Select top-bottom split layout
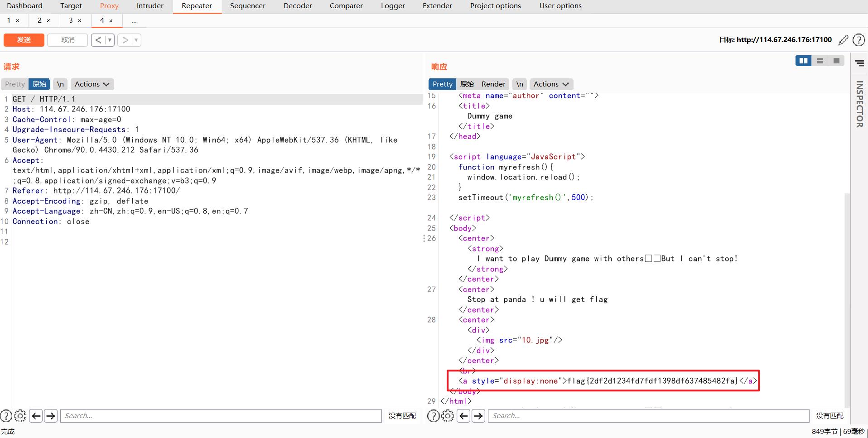The image size is (868, 438). click(820, 61)
